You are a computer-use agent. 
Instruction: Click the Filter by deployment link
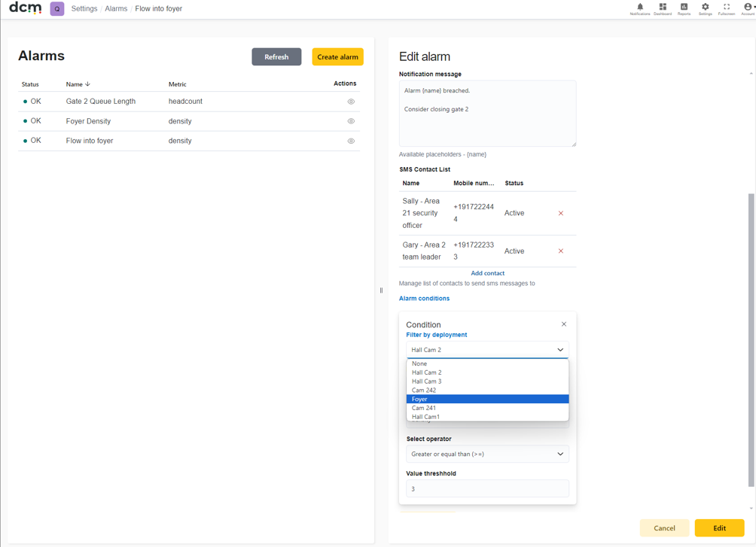436,335
